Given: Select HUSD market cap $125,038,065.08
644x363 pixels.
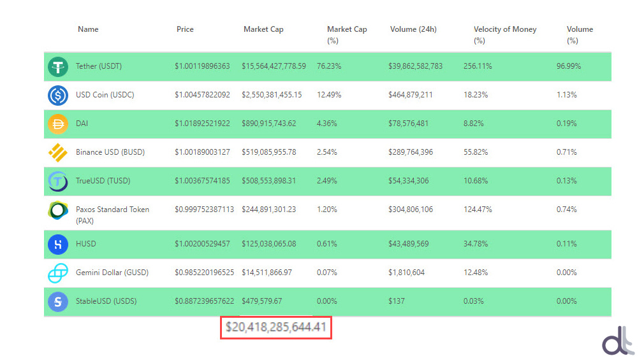Looking at the screenshot, I should tap(268, 244).
